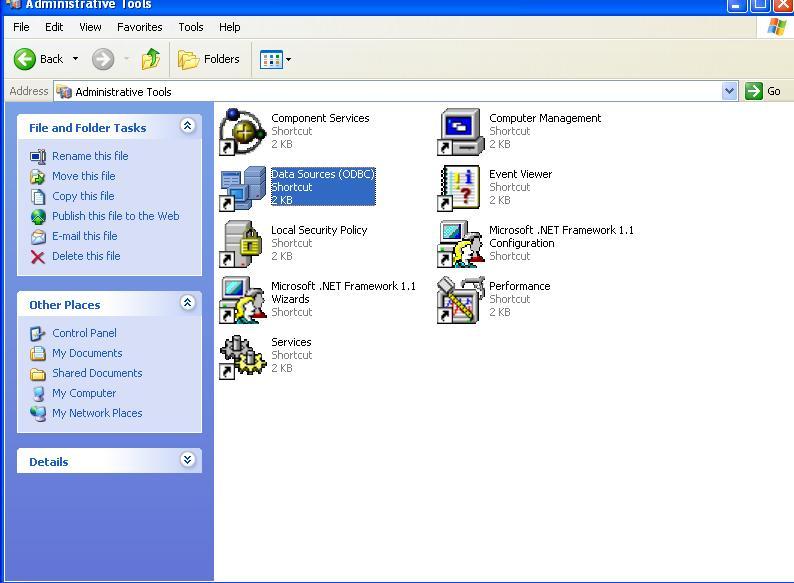Select the Computer Management shortcut icon
This screenshot has width=794, height=583.
(x=460, y=131)
